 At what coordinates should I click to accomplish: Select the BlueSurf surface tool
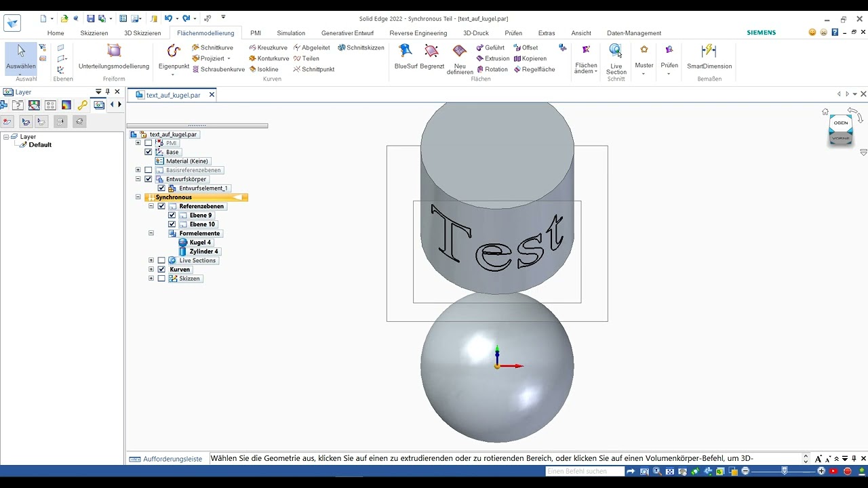(x=406, y=56)
